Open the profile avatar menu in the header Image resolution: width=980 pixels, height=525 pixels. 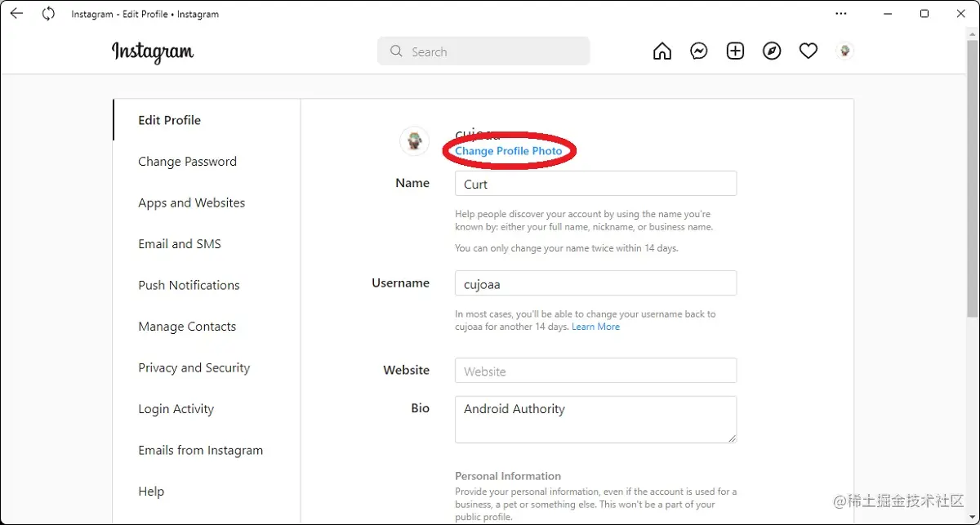point(845,51)
